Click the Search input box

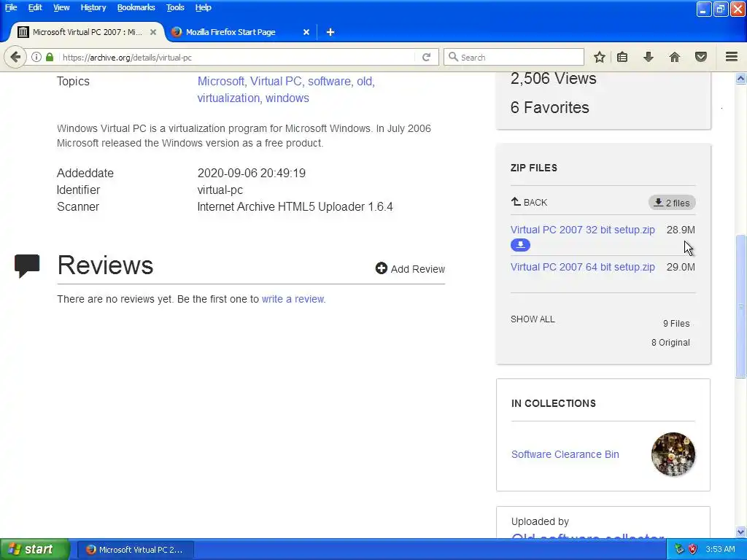click(514, 57)
